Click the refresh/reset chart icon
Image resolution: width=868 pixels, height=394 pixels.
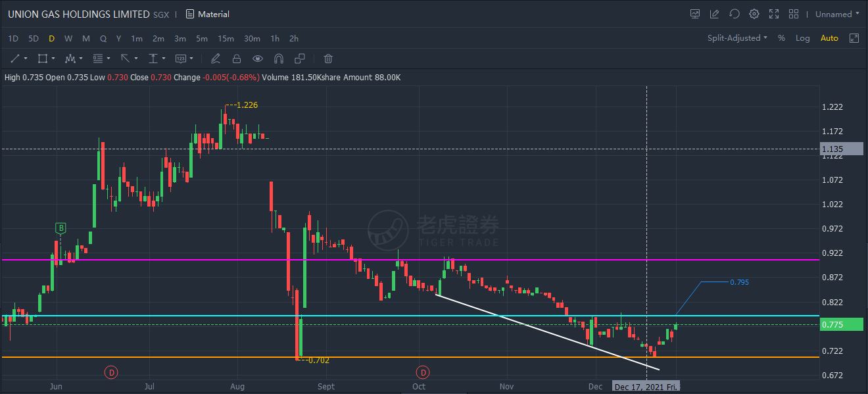[735, 14]
